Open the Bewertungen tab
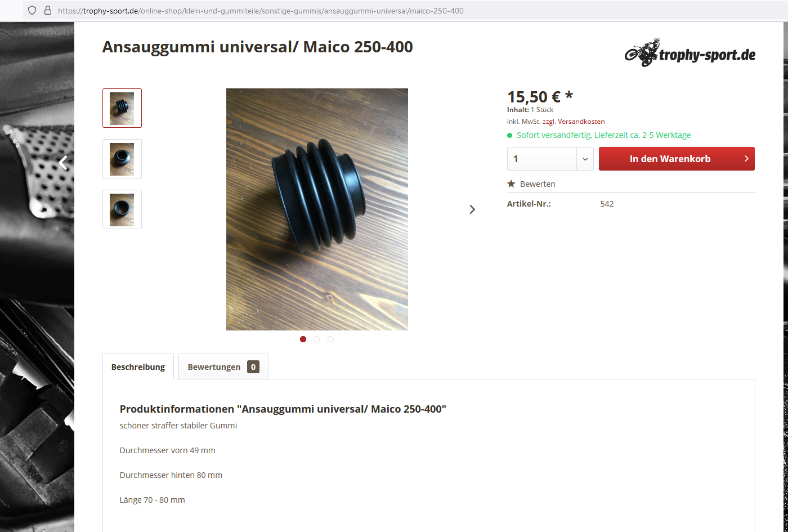 point(223,366)
